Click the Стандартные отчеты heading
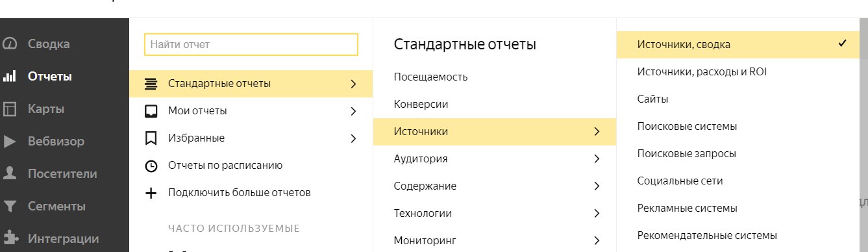 [x=465, y=45]
